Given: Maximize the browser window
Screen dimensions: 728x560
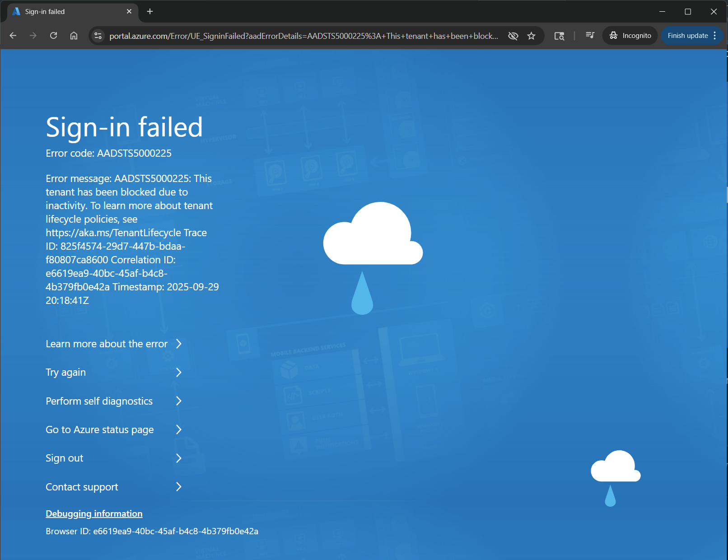Looking at the screenshot, I should [688, 12].
